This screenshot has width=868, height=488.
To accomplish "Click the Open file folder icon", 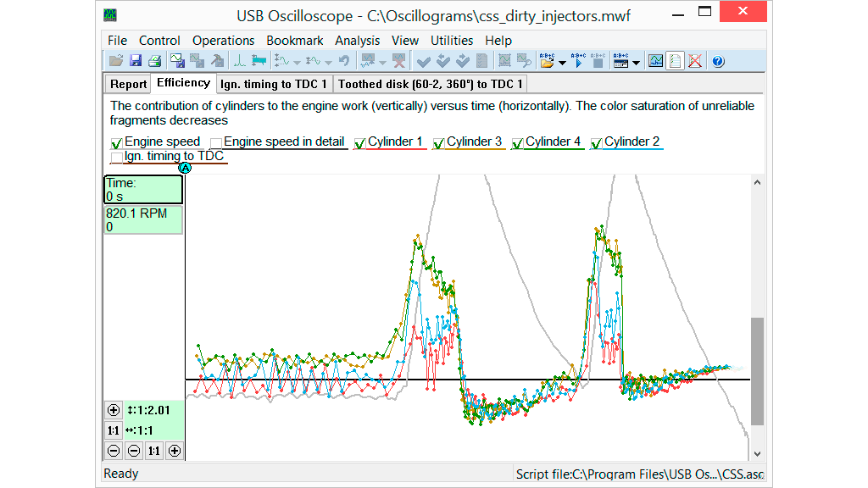I will point(116,61).
